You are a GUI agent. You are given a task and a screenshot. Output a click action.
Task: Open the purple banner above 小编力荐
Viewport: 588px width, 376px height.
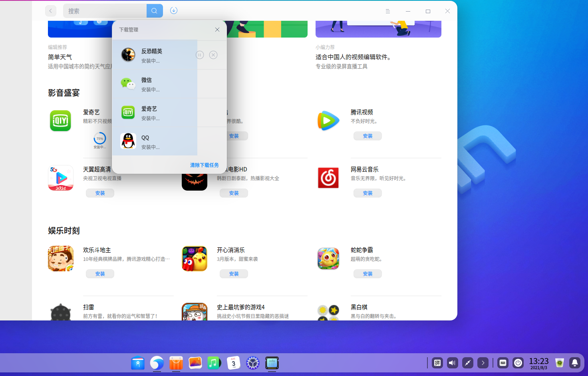[378, 29]
